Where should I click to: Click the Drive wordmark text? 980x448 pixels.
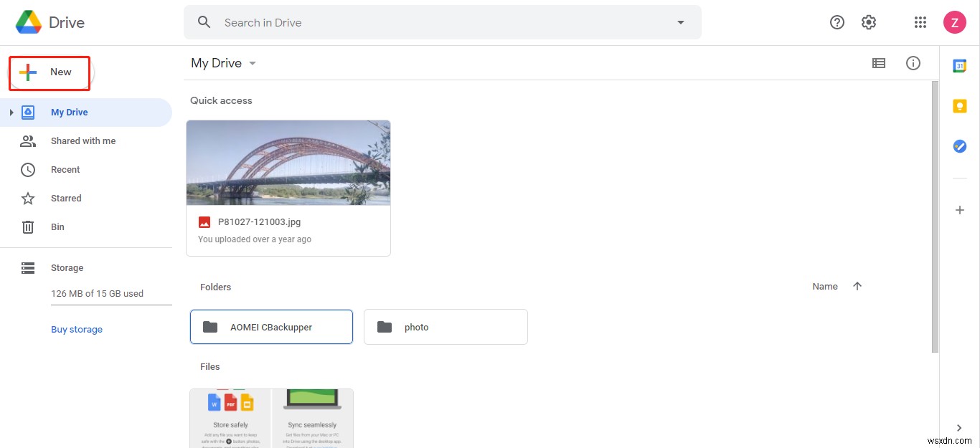(x=67, y=23)
